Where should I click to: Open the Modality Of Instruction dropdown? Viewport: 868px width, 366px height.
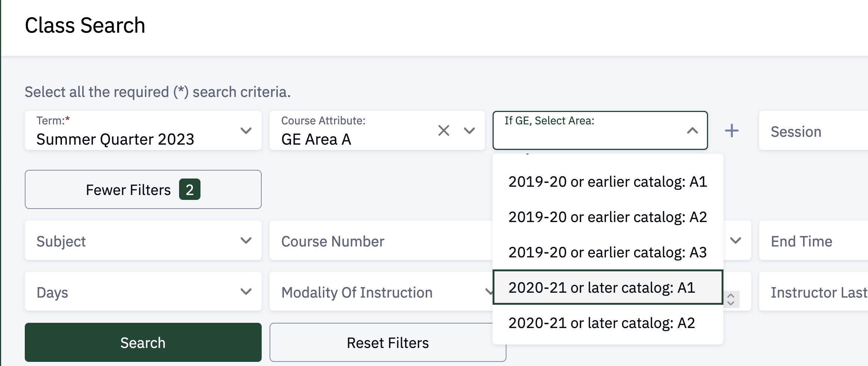click(x=379, y=292)
